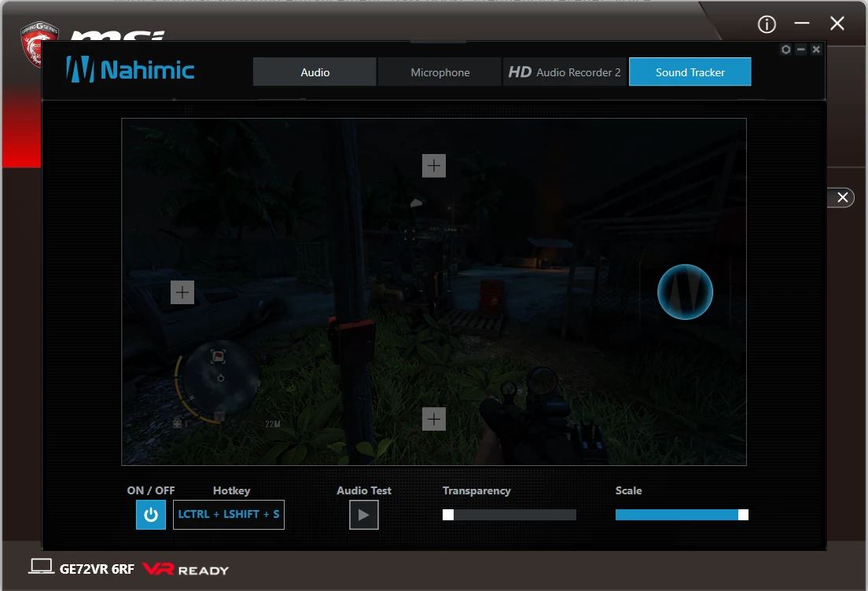Toggle the Sound Tracker ON / OFF power button
The image size is (868, 591).
(151, 515)
